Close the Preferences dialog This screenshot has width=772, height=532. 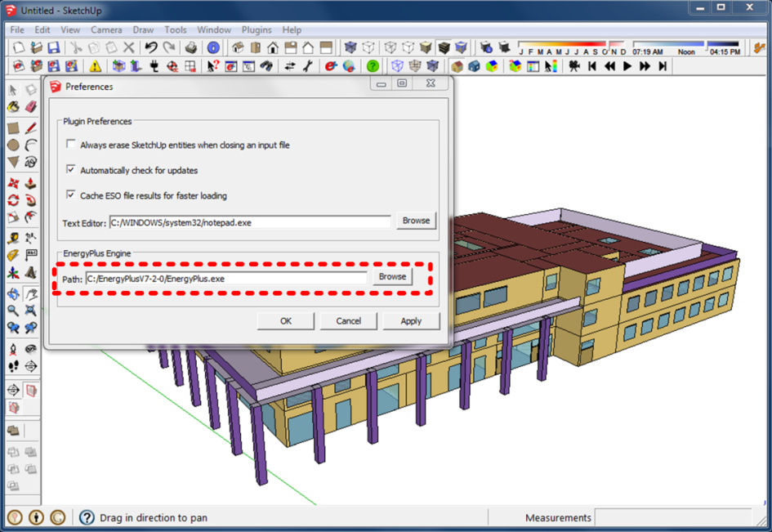click(x=431, y=83)
